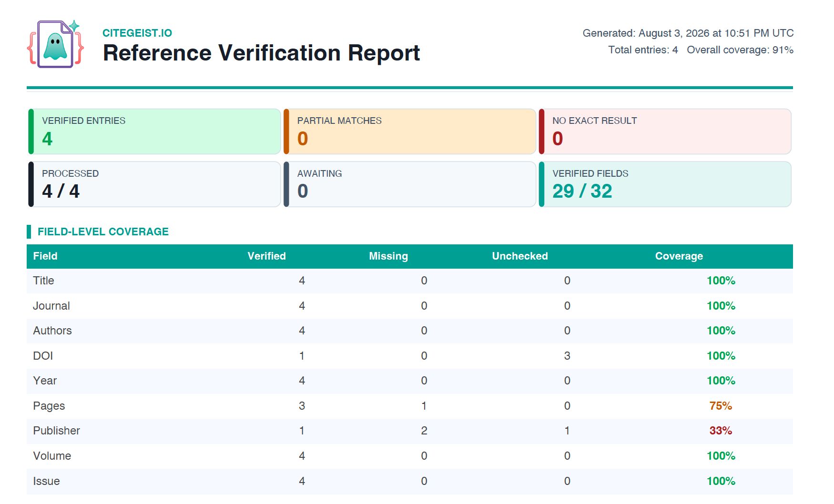Screen dimensions: 834x504
Task: Sort by the Unchecked column header
Action: 520,256
